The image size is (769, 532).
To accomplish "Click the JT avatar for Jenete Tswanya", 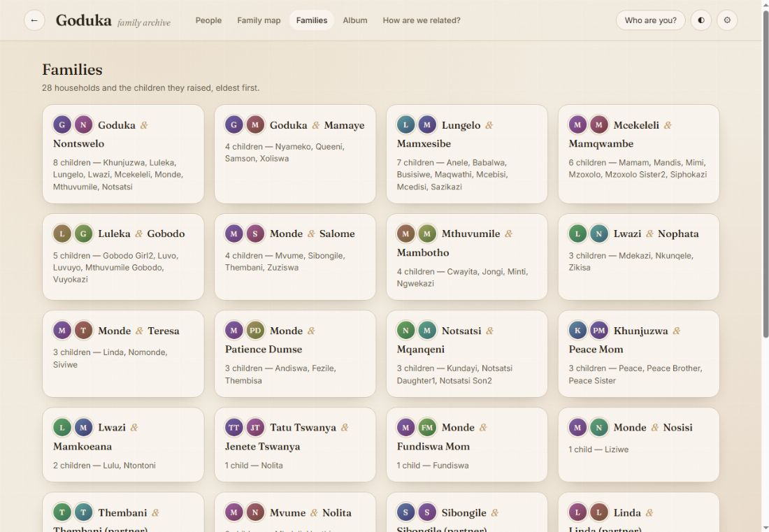I will [255, 427].
